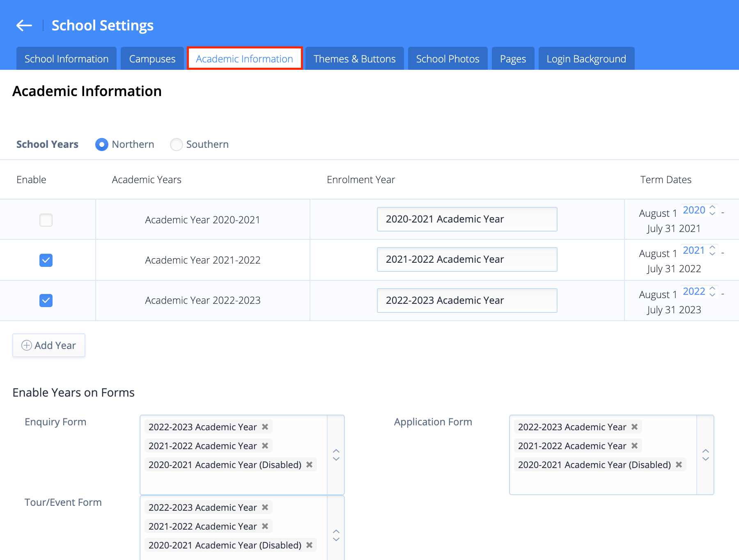
Task: Expand the Application Form years dropdown arrows
Action: pos(705,455)
